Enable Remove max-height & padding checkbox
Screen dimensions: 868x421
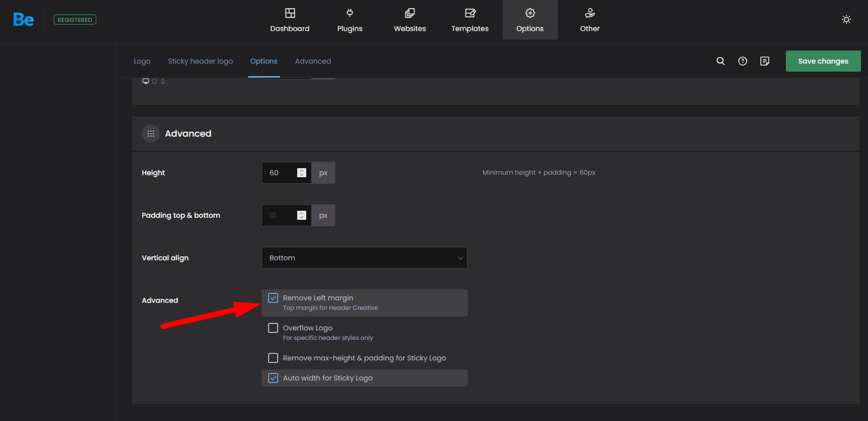pos(273,358)
